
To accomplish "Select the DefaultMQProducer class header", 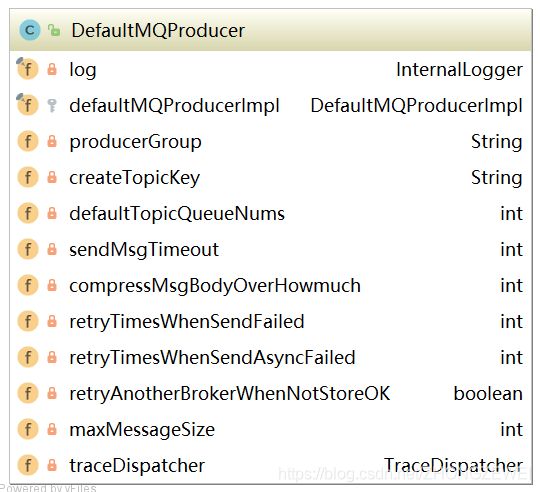I will tap(271, 30).
